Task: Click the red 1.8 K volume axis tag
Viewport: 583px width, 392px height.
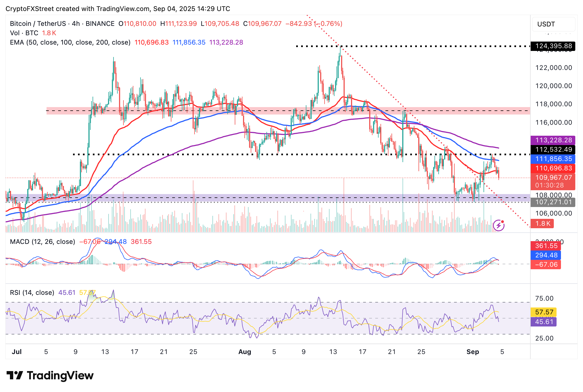Action: pyautogui.click(x=542, y=224)
